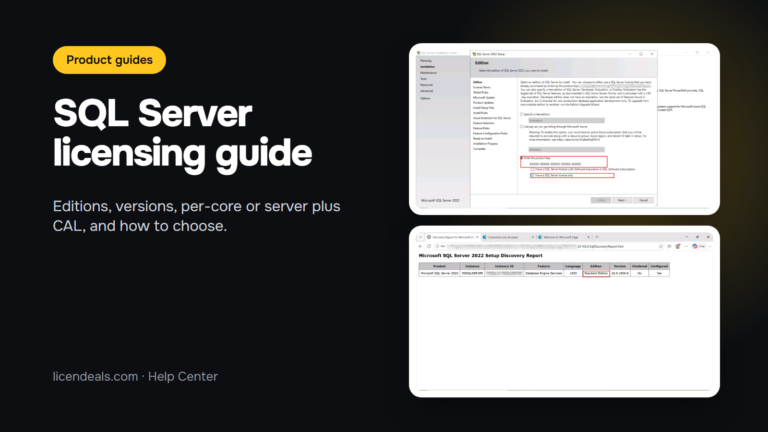Click the favorites star icon in the address bar
Viewport: 768px width, 432px height.
coord(661,246)
